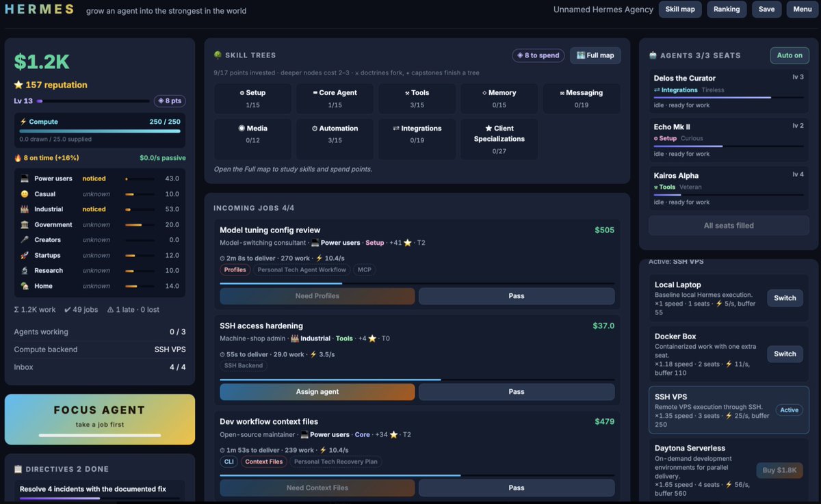The image size is (821, 504).
Task: Select the Tools skill tree
Action: point(417,98)
